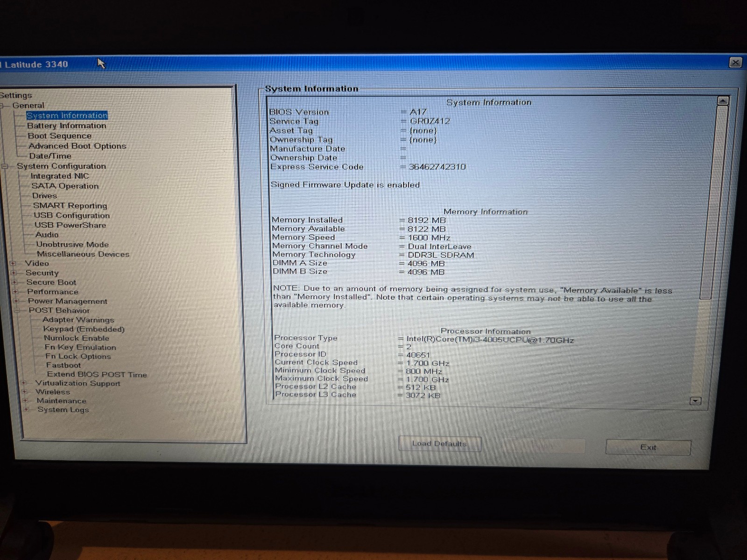Click the Dual InterLeave channel mode value

tap(439, 246)
